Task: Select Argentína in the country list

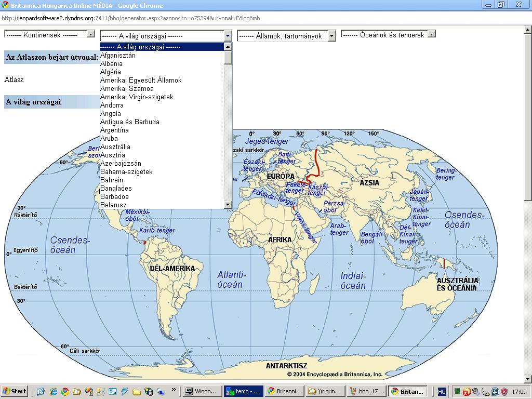Action: point(162,130)
